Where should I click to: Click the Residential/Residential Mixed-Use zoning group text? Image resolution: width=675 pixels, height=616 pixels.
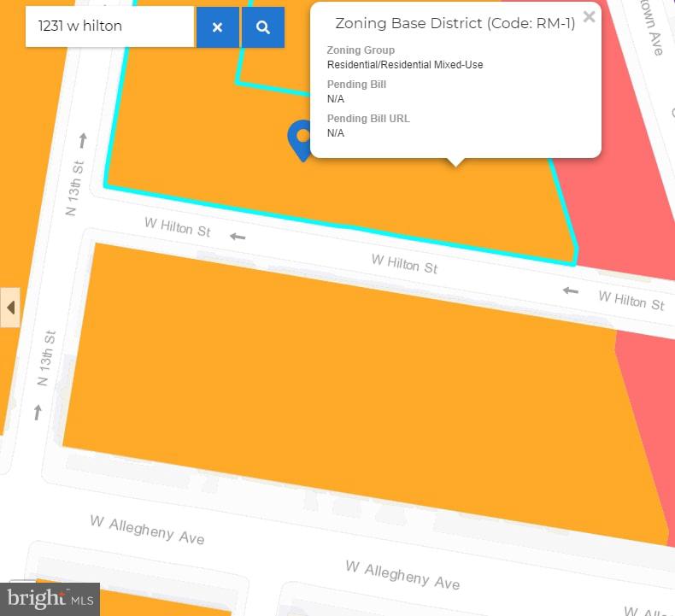tap(405, 65)
